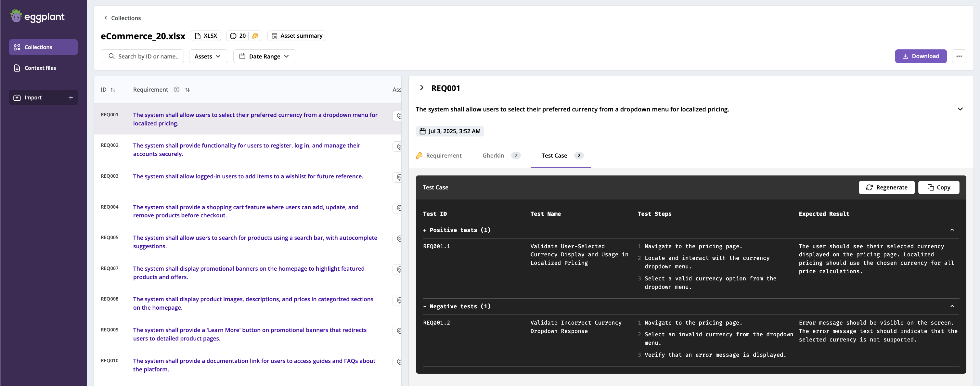Open the REQ010 documentation link requirement
This screenshot has width=980, height=386.
254,365
